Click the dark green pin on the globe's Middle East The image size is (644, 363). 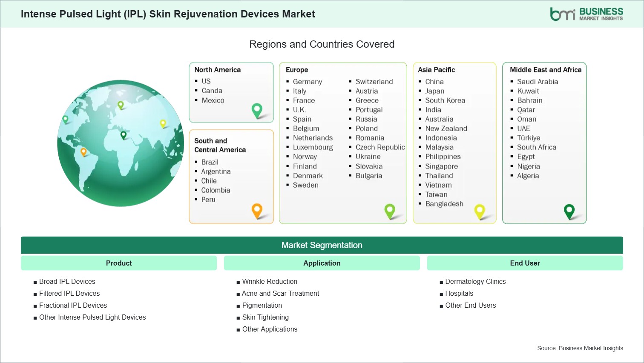click(124, 135)
